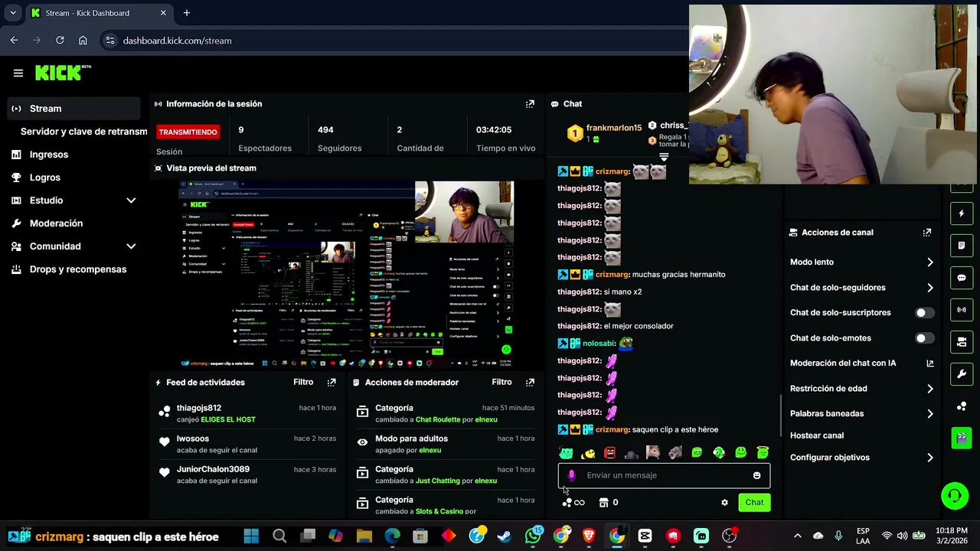Click the wrench icon in right sidebar
Viewport: 980px width, 551px height.
click(962, 374)
